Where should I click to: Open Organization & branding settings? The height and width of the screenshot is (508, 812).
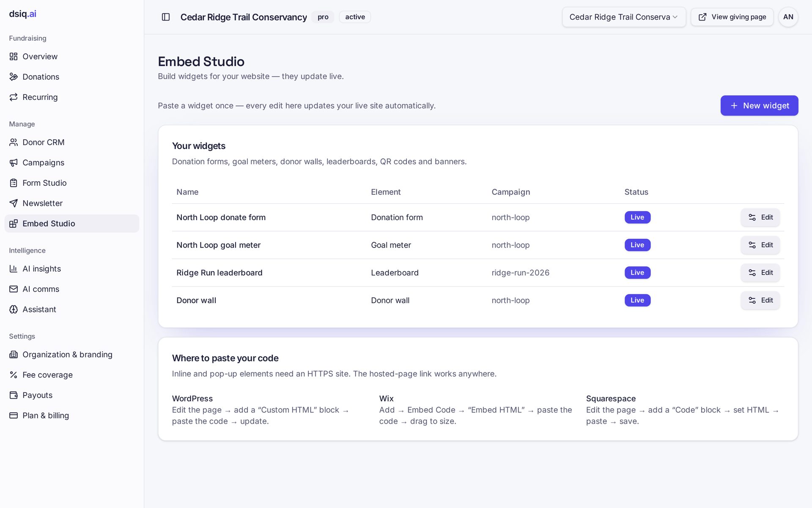(x=72, y=354)
